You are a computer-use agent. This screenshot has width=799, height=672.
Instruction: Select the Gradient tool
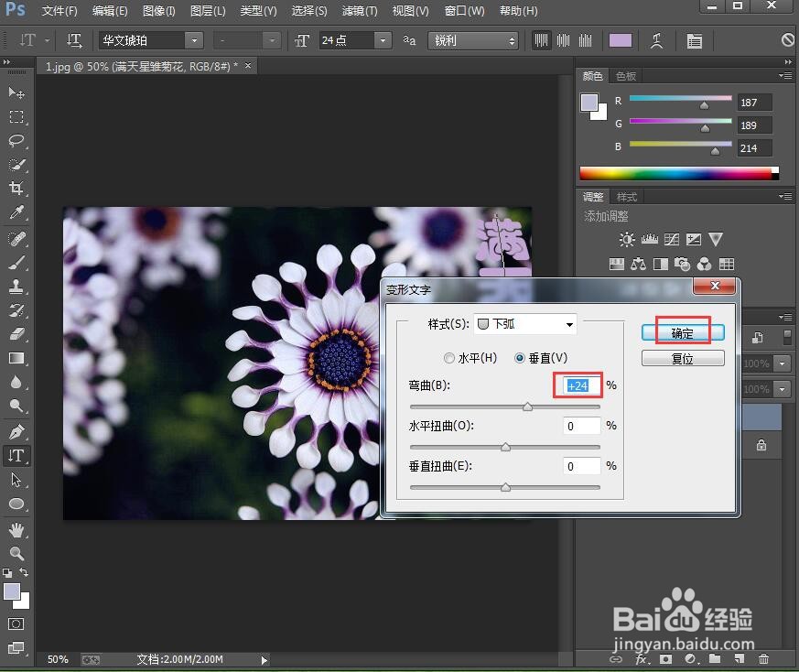(16, 358)
